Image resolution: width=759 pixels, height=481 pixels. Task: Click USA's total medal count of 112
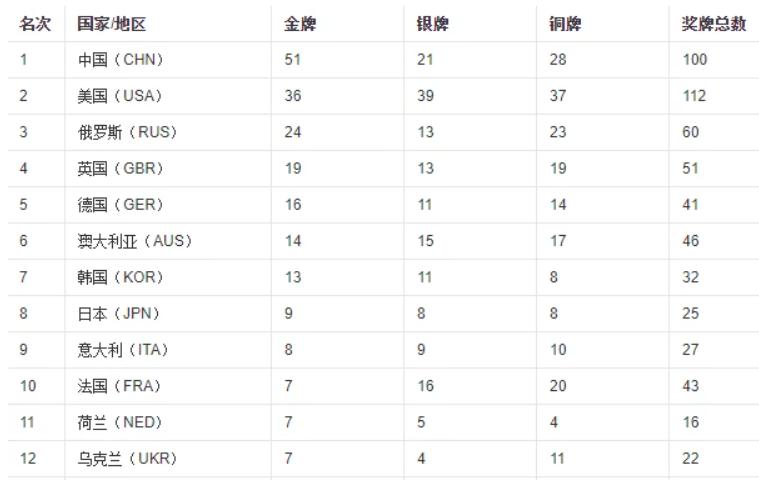point(695,96)
